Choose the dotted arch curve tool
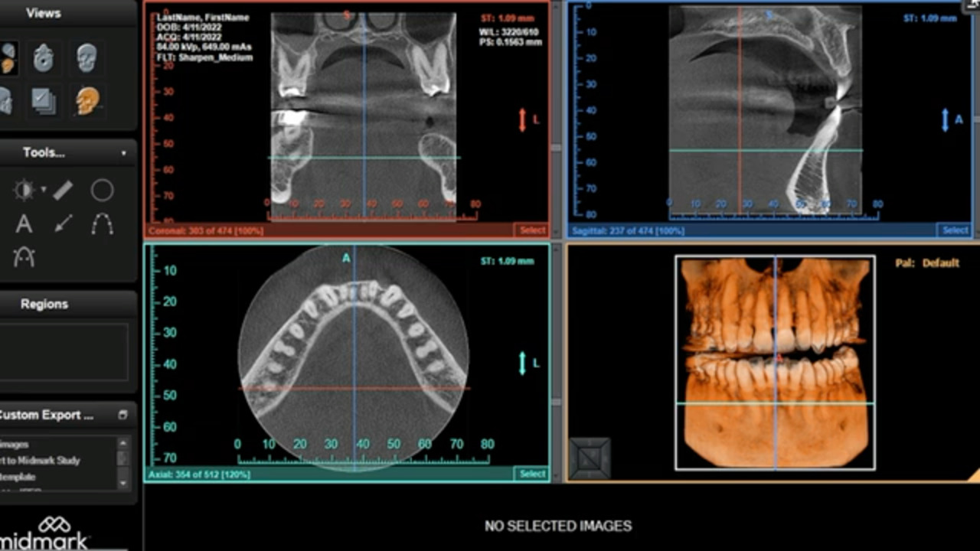 point(102,224)
